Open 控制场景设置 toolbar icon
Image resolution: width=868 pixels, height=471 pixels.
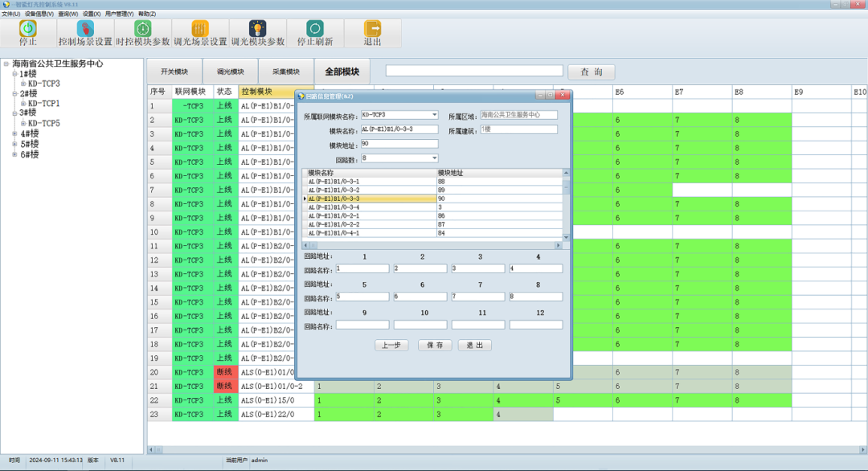coord(85,29)
